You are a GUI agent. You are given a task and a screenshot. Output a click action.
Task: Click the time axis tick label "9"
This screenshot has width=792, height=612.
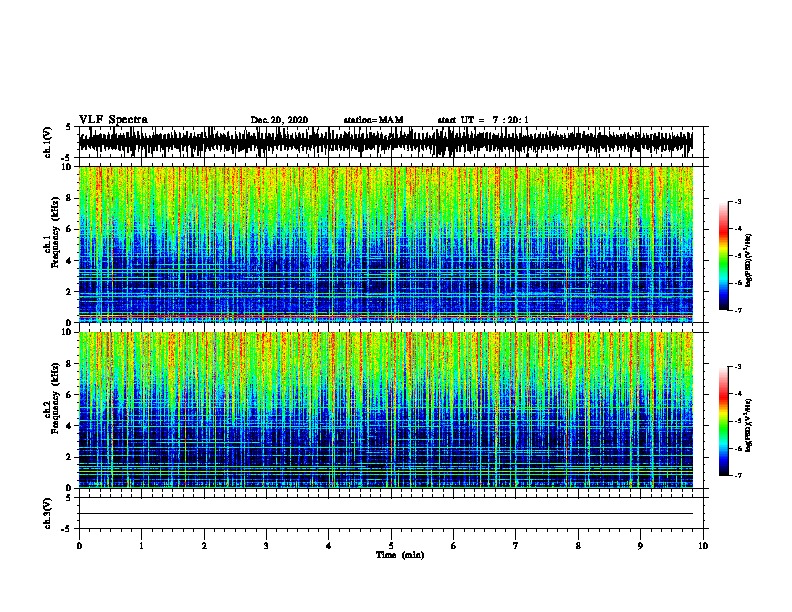(640, 545)
